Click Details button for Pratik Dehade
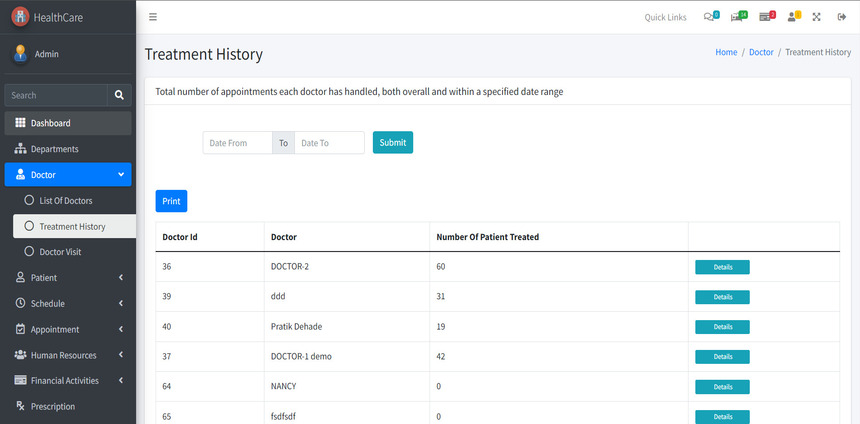The height and width of the screenshot is (424, 860). [x=722, y=327]
